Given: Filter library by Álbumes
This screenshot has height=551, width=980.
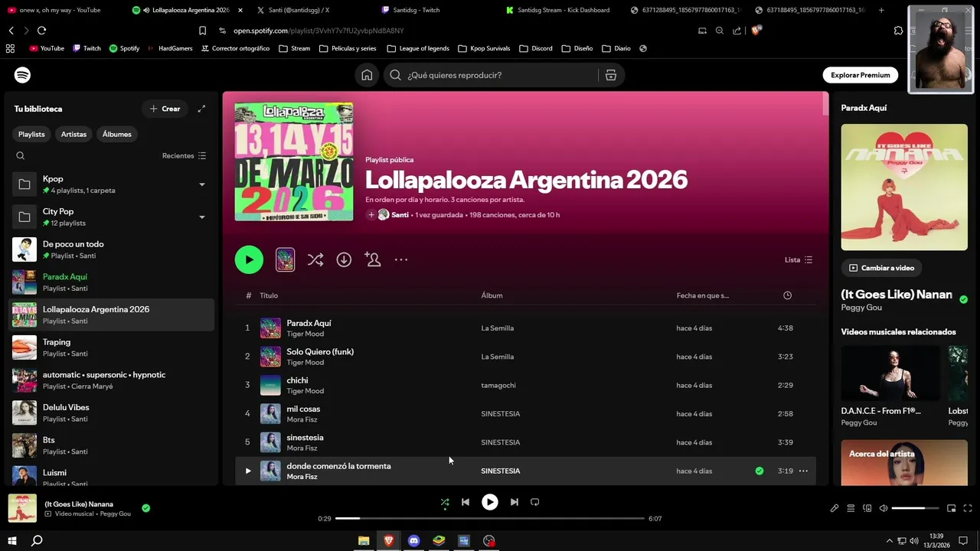Looking at the screenshot, I should click(x=117, y=134).
